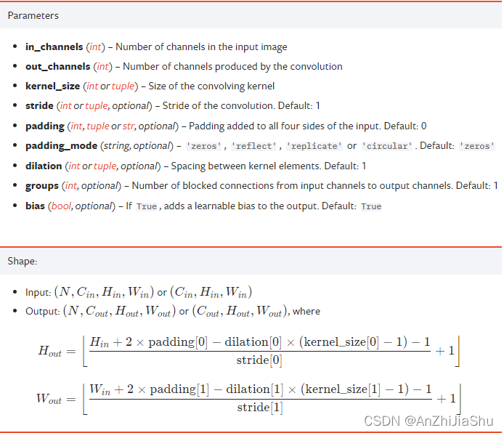Click the red 'int' type link for in_channels

coord(95,47)
